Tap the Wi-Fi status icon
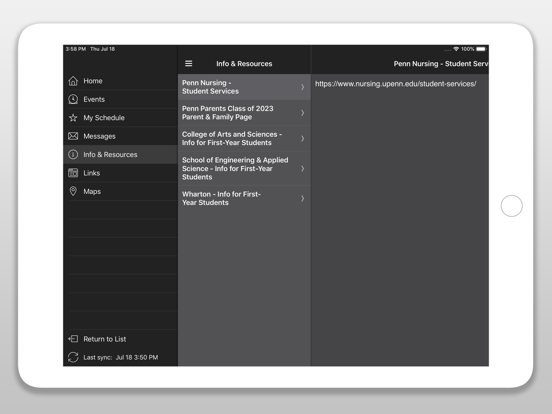This screenshot has width=552, height=414. click(456, 49)
